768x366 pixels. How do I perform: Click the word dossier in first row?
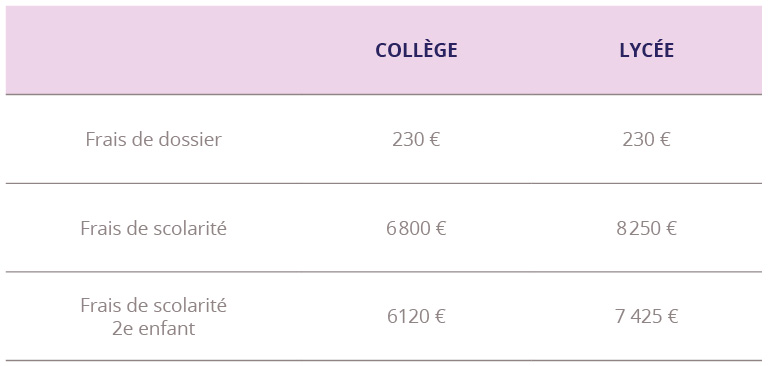(x=190, y=139)
